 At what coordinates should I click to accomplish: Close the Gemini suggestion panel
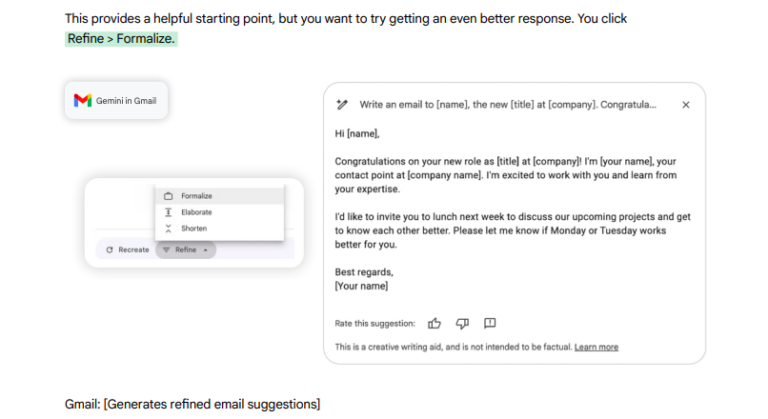685,104
